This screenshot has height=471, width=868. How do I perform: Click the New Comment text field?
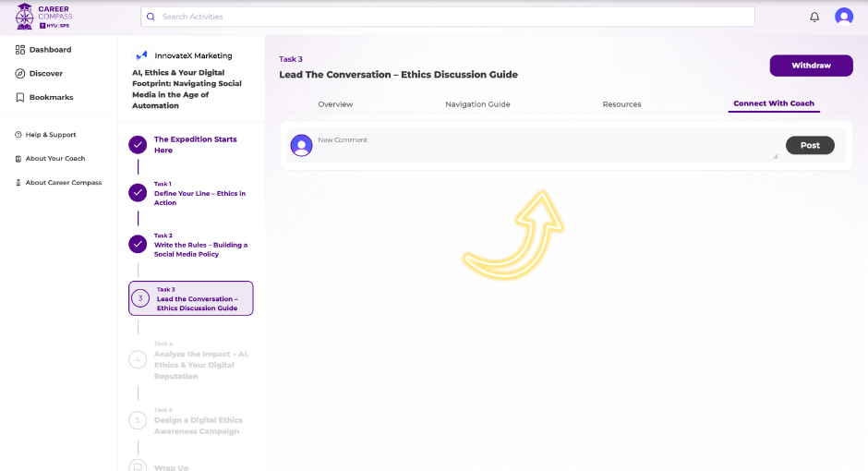(545, 146)
